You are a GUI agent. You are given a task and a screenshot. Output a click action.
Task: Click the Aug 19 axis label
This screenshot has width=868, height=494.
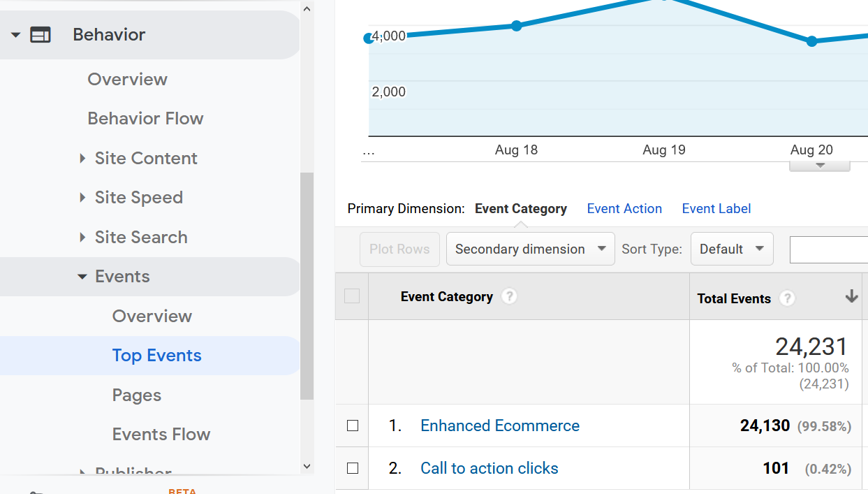pos(664,150)
